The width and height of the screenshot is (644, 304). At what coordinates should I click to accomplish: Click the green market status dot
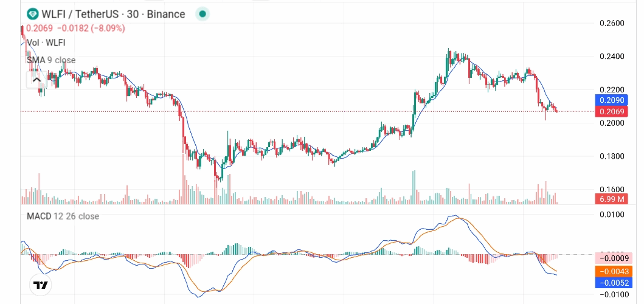pos(203,14)
